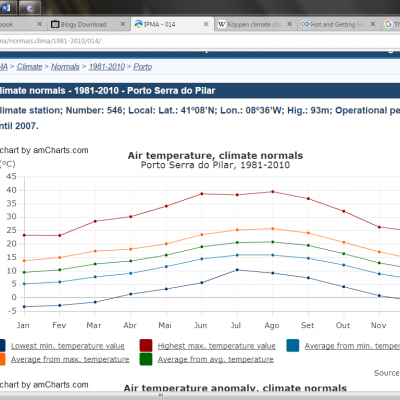The image size is (400, 400).
Task: Click the 45 value on the y-axis
Action: click(x=11, y=176)
